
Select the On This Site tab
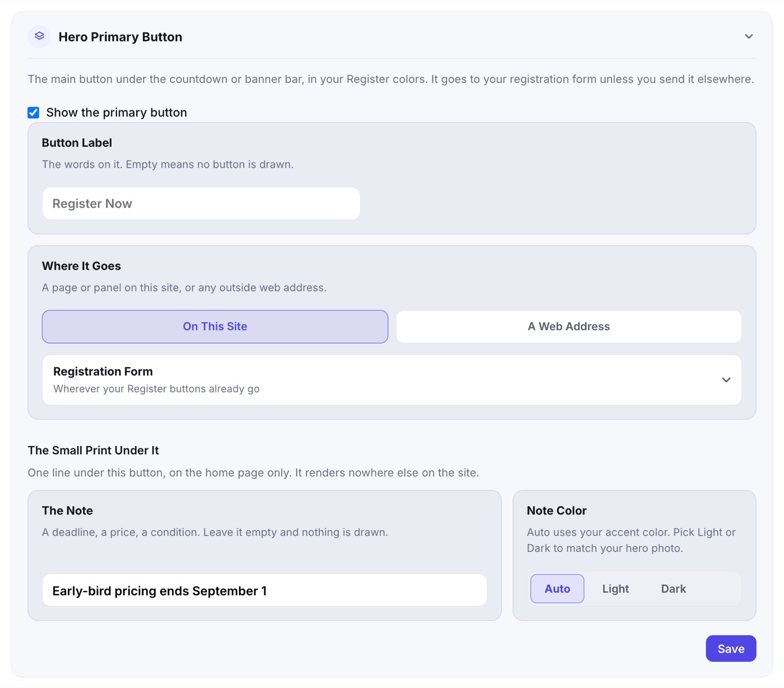pos(215,326)
